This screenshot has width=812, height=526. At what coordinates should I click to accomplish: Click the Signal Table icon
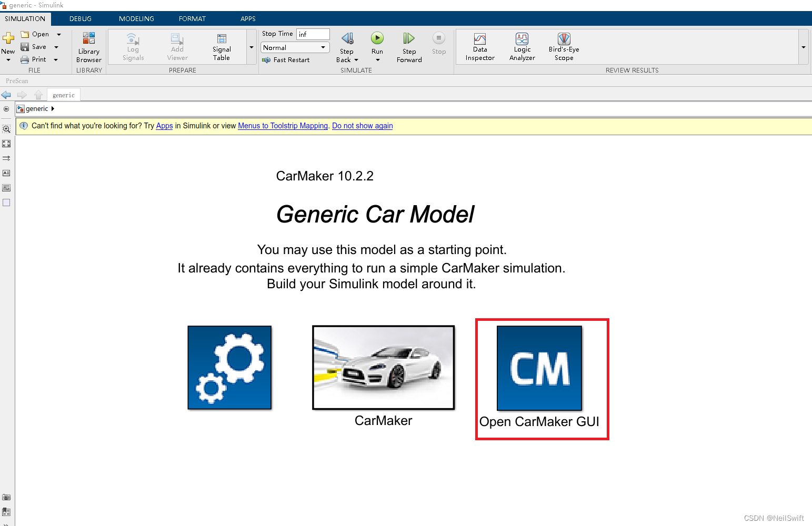point(221,46)
